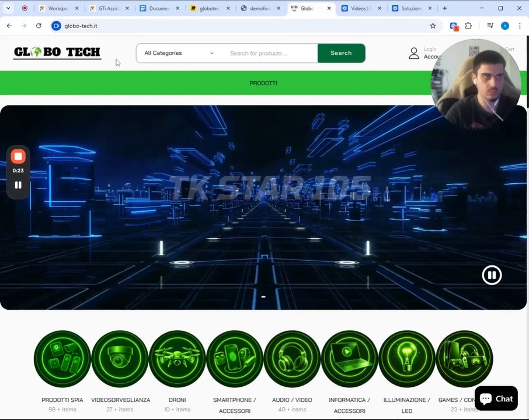Click the PRODOTTI SPIA label
529x420 pixels.
[x=62, y=400]
